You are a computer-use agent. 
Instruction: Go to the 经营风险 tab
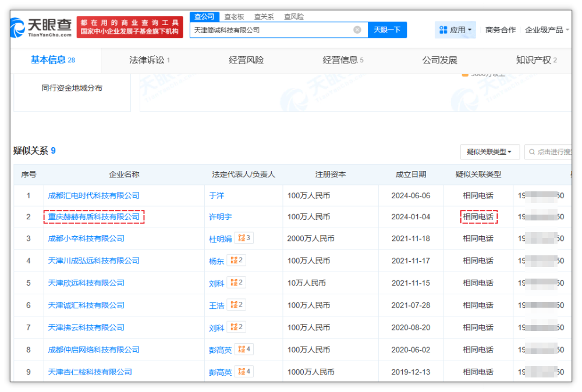click(x=246, y=60)
